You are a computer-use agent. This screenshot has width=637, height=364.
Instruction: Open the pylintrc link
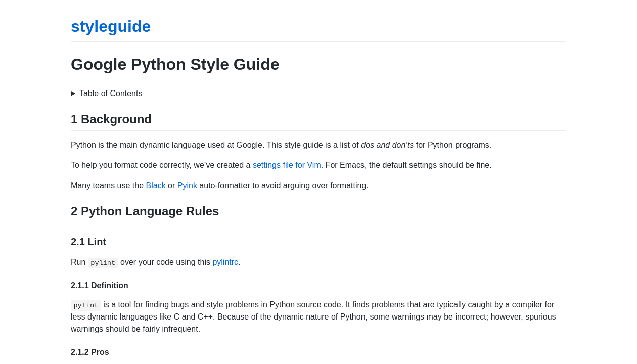pos(225,262)
